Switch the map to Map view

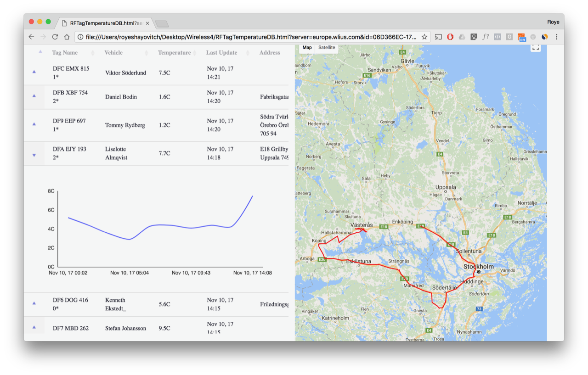[x=307, y=48]
